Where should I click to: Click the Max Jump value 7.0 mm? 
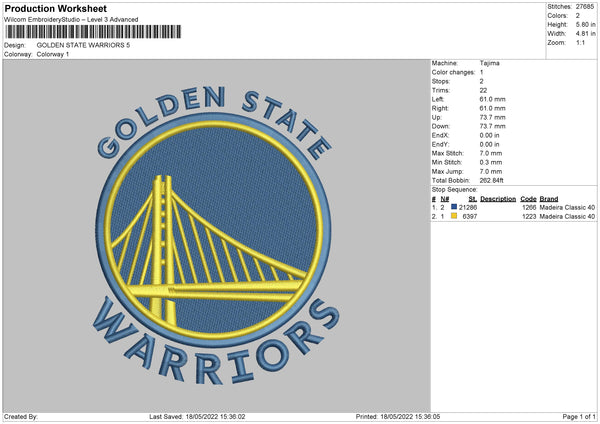point(491,172)
